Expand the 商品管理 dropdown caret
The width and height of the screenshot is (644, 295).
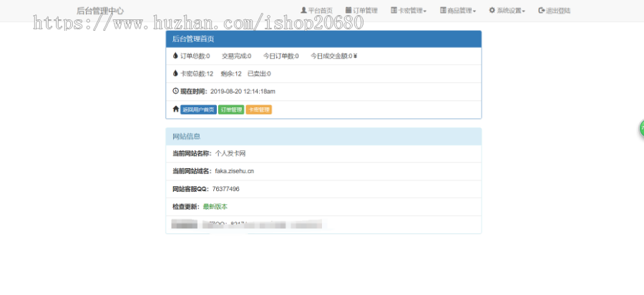tap(474, 11)
